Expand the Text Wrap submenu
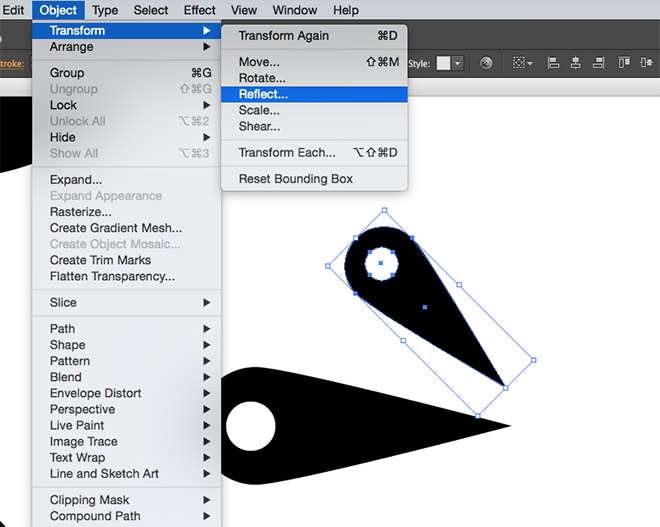 coord(127,457)
